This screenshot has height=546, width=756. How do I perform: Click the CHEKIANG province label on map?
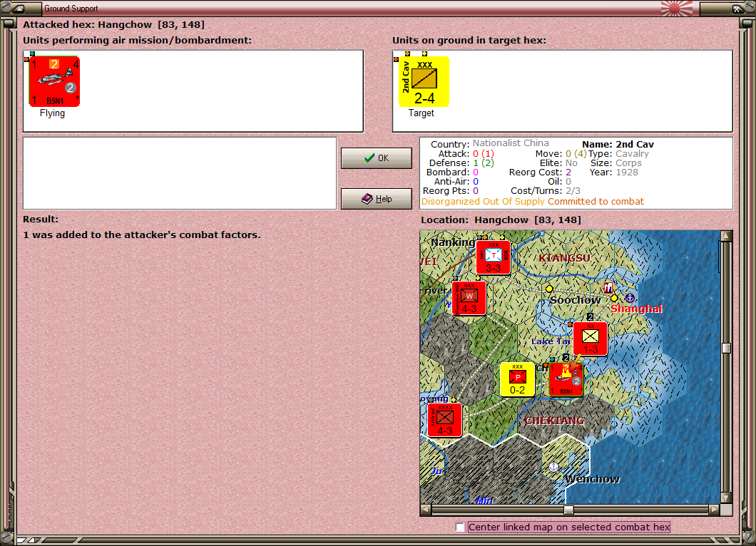(x=554, y=421)
